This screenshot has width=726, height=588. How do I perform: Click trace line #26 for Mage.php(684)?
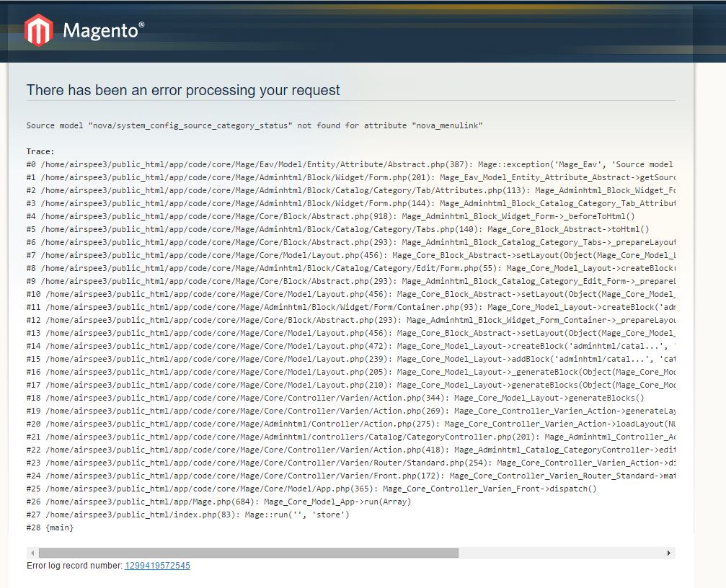pos(218,502)
